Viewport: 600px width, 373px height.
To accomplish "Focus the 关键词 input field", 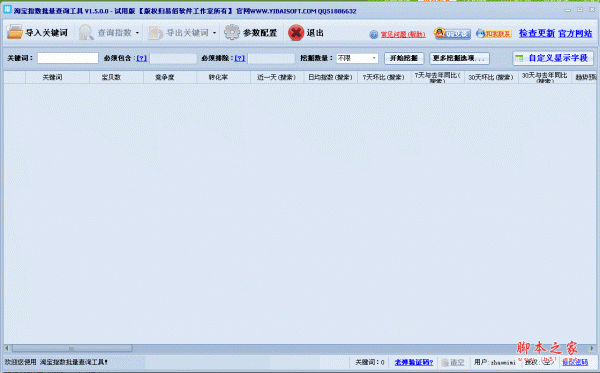I will pos(68,58).
